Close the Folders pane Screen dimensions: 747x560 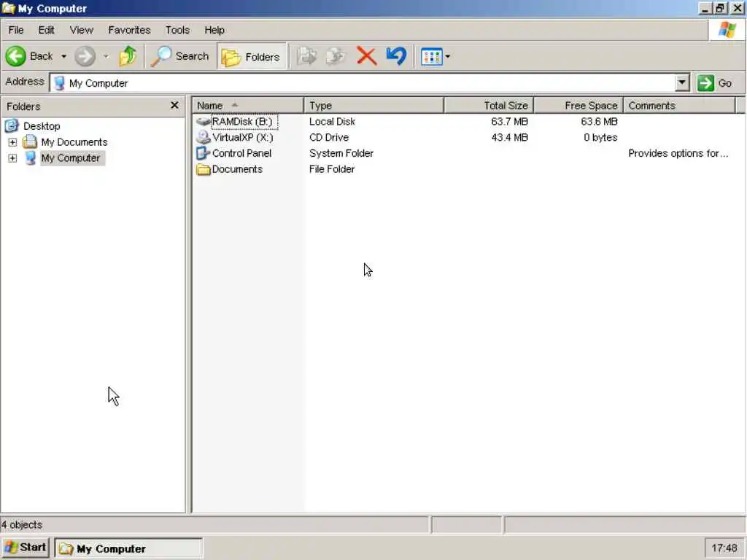[174, 105]
